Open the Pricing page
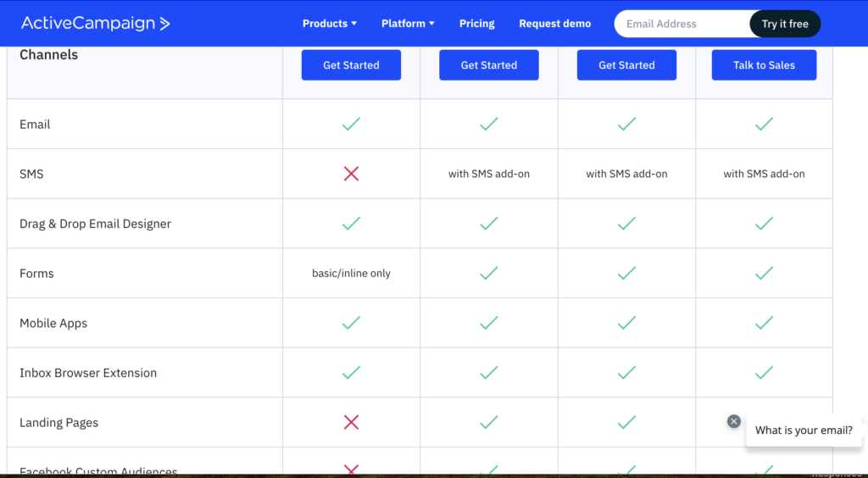This screenshot has width=868, height=478. click(x=476, y=24)
